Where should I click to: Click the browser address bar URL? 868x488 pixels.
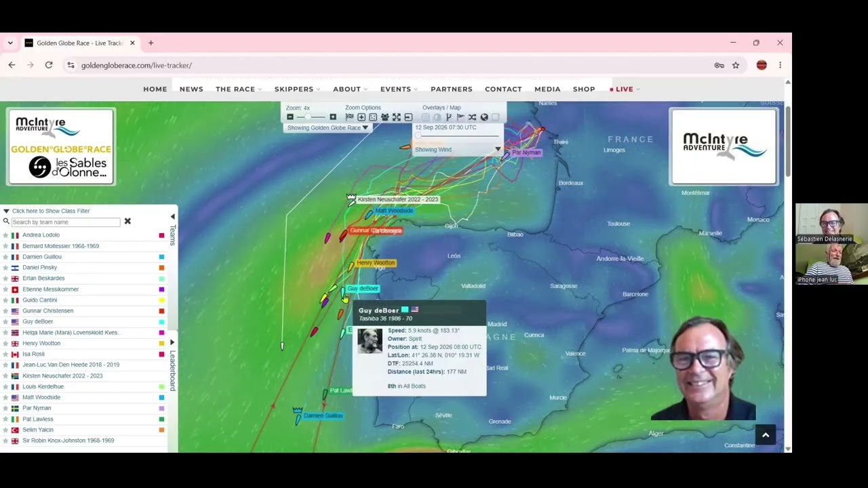point(136,65)
